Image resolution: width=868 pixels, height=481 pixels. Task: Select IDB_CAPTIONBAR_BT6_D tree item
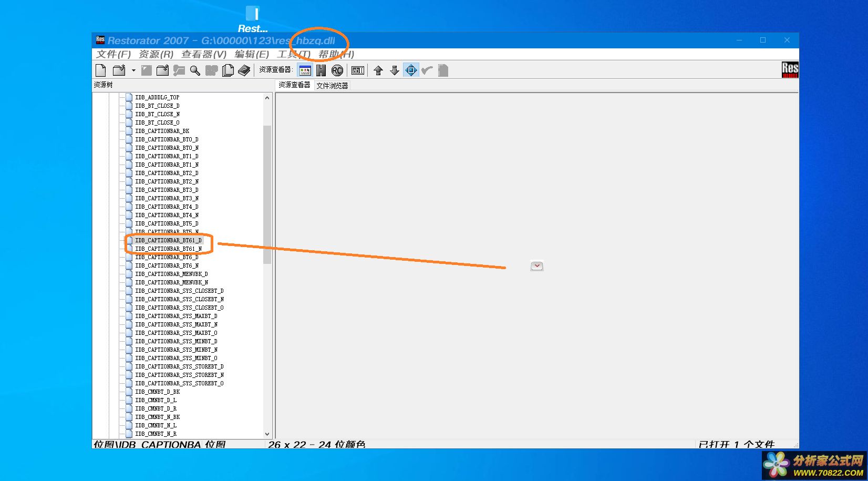pos(167,257)
